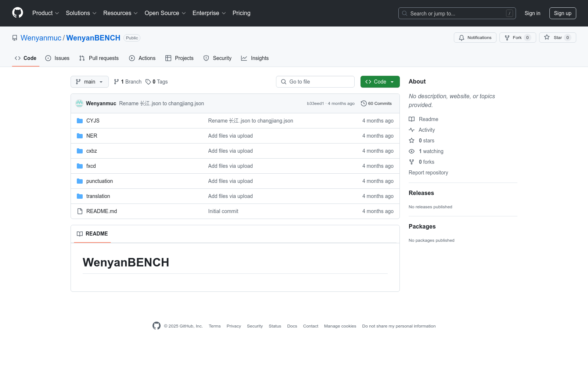Fork the repository
This screenshot has height=368, width=588.
coord(517,38)
